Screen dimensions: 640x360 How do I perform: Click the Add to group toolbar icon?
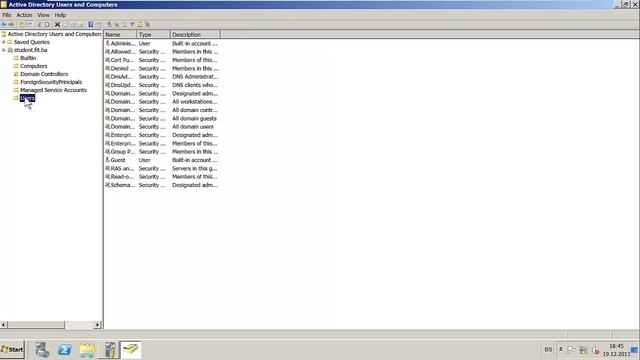pyautogui.click(x=147, y=24)
